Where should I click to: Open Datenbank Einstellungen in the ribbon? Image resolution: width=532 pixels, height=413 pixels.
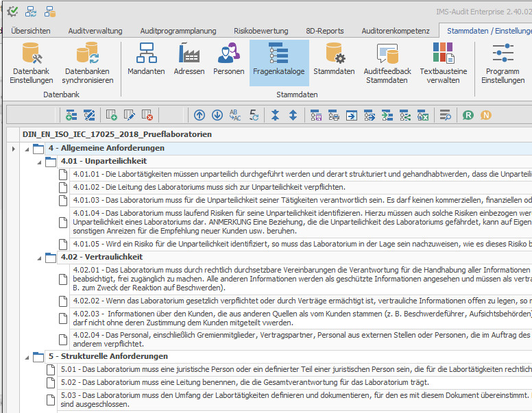coord(32,63)
